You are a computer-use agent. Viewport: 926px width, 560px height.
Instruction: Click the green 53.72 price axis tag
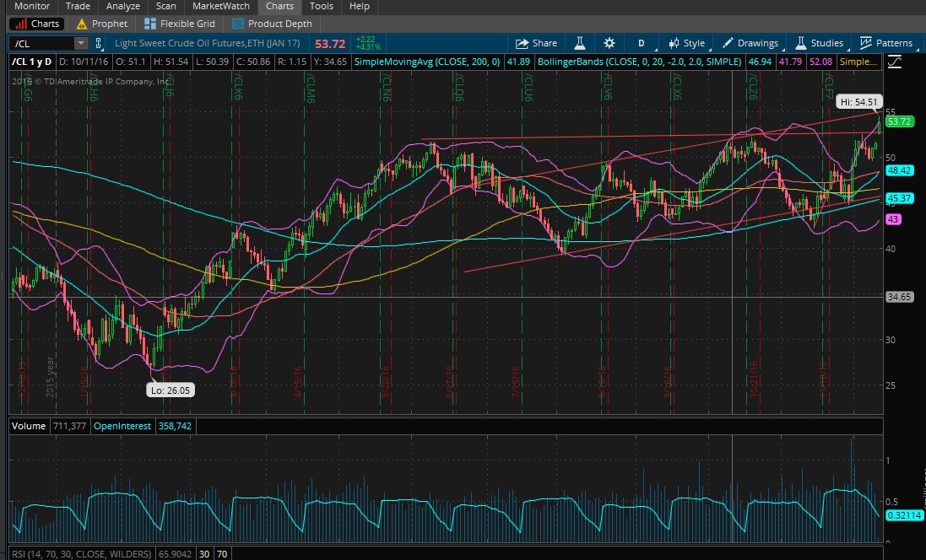pyautogui.click(x=899, y=121)
